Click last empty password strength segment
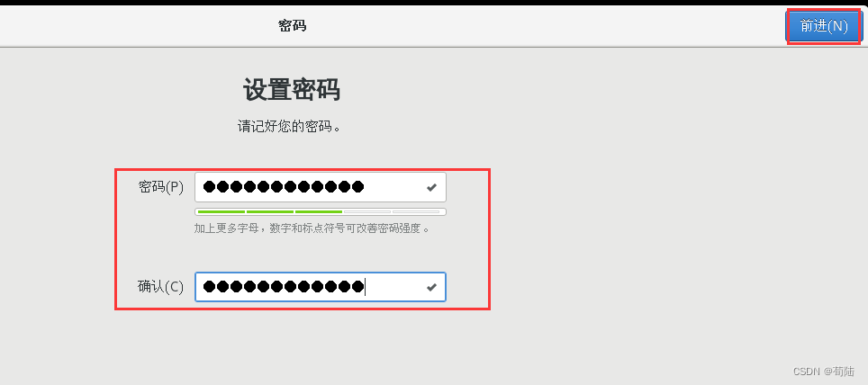Image resolution: width=868 pixels, height=385 pixels. (x=416, y=212)
